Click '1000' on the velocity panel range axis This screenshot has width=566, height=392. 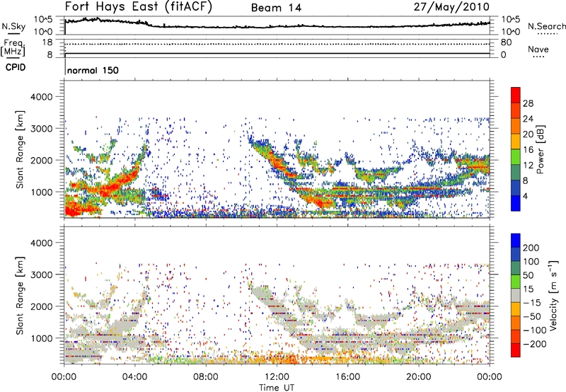(x=42, y=338)
